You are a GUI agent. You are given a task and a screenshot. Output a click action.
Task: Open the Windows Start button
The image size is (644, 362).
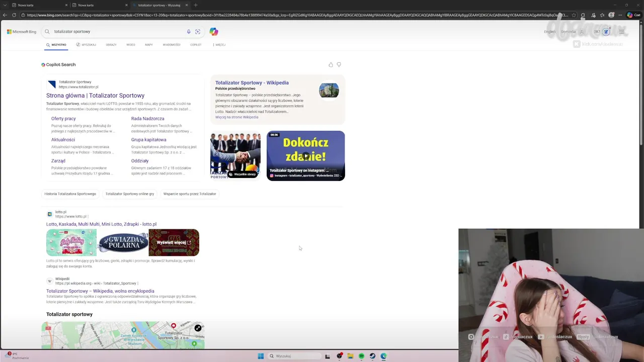click(x=261, y=356)
